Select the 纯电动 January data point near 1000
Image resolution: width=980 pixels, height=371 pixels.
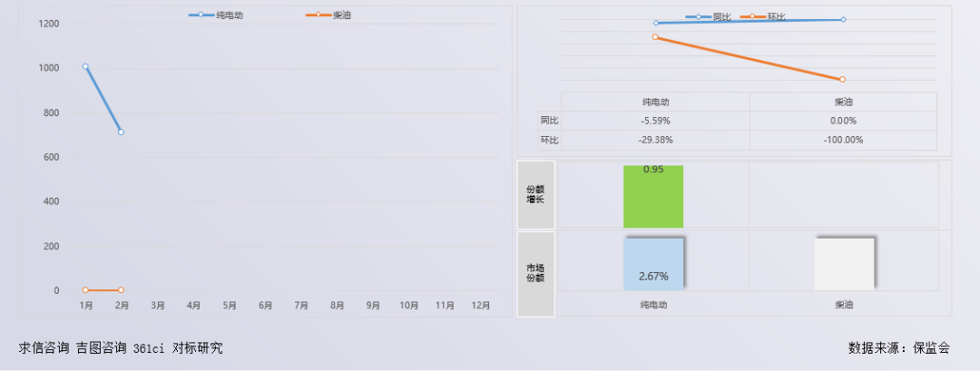pos(85,66)
